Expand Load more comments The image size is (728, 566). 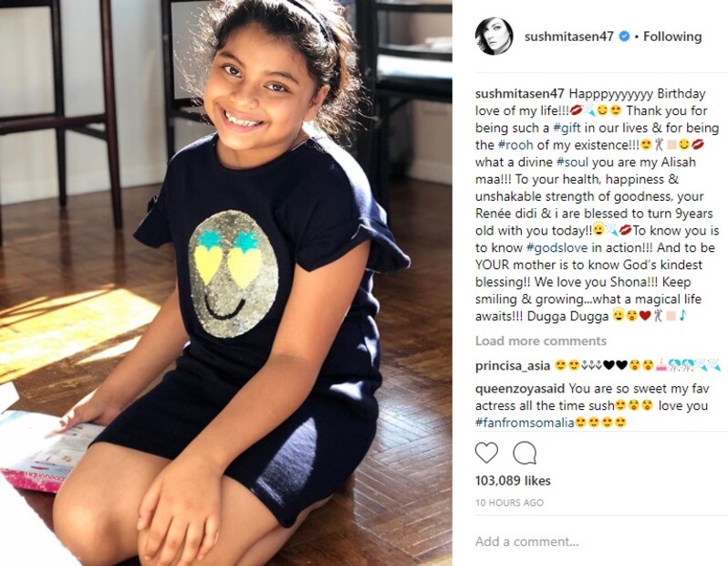[541, 341]
